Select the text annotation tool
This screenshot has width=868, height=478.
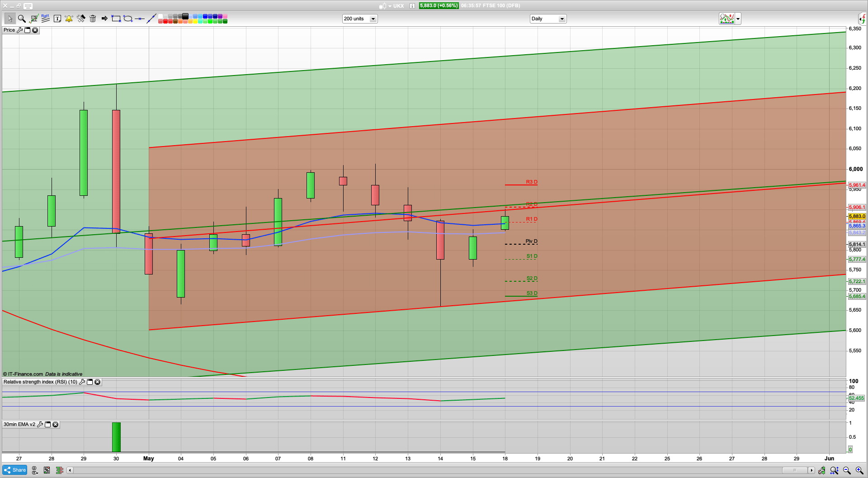pos(57,19)
